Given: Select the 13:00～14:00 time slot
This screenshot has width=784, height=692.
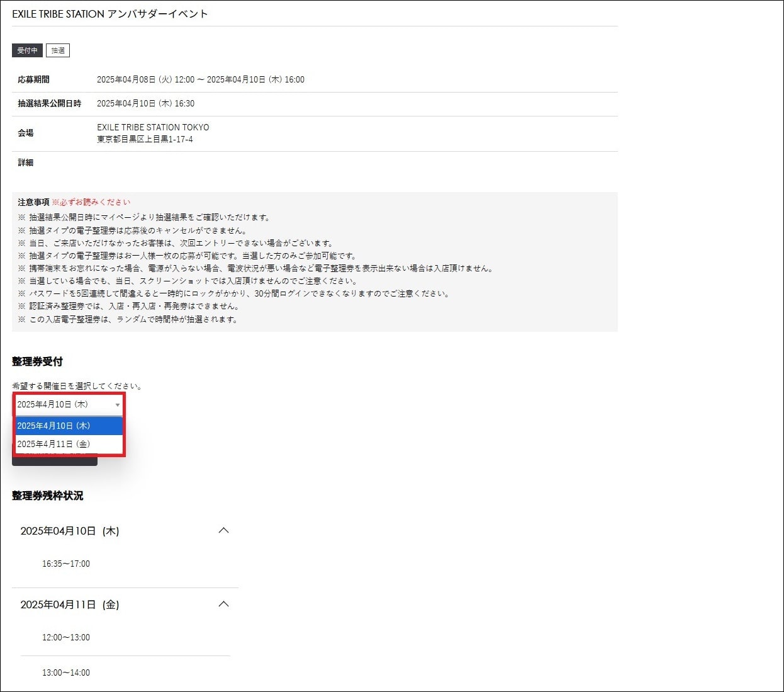Looking at the screenshot, I should (66, 672).
